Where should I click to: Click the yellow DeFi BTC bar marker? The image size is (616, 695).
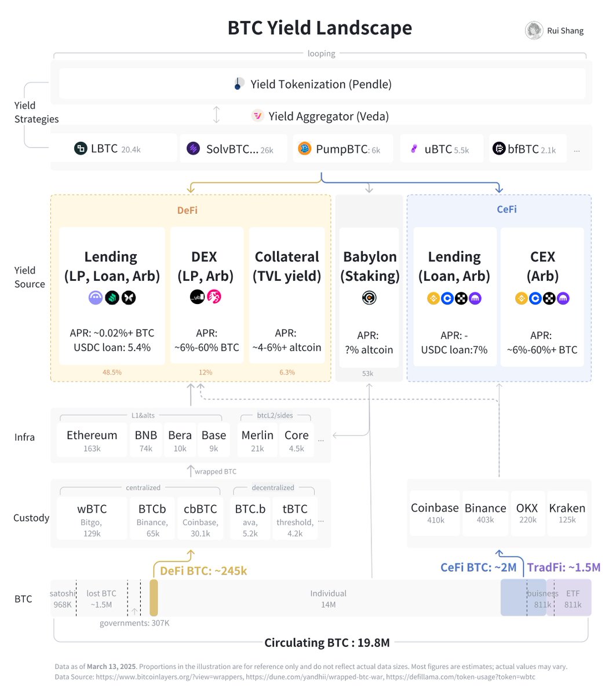(x=153, y=597)
